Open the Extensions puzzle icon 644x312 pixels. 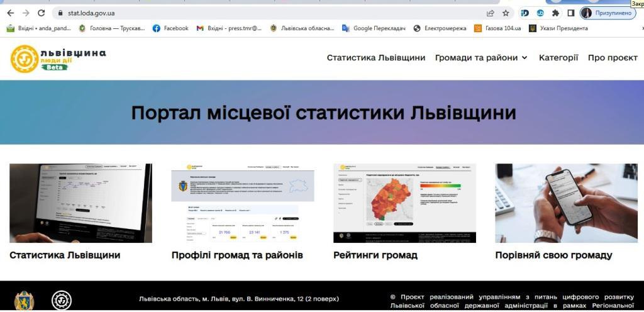click(x=555, y=13)
